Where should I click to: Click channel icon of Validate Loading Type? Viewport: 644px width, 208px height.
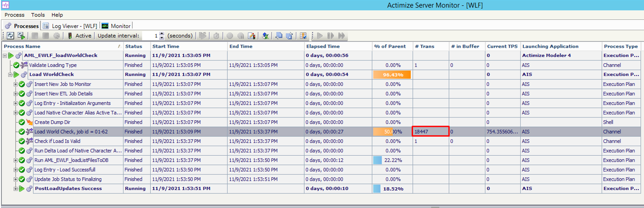24,65
